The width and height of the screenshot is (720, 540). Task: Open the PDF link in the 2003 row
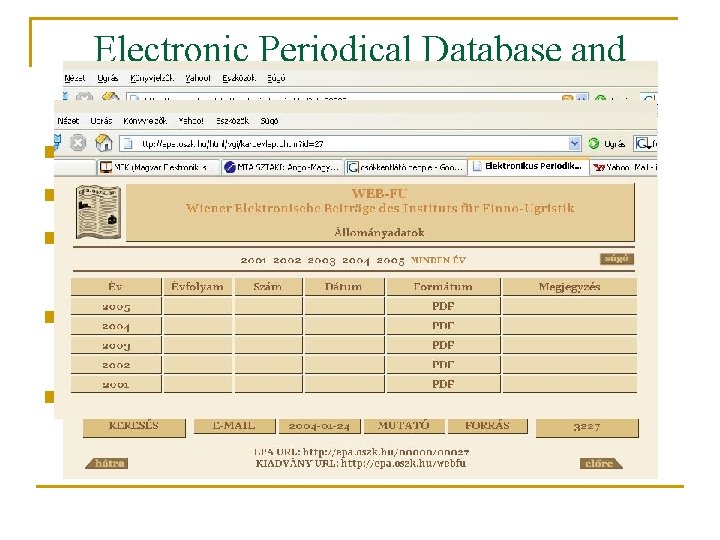pos(443,345)
